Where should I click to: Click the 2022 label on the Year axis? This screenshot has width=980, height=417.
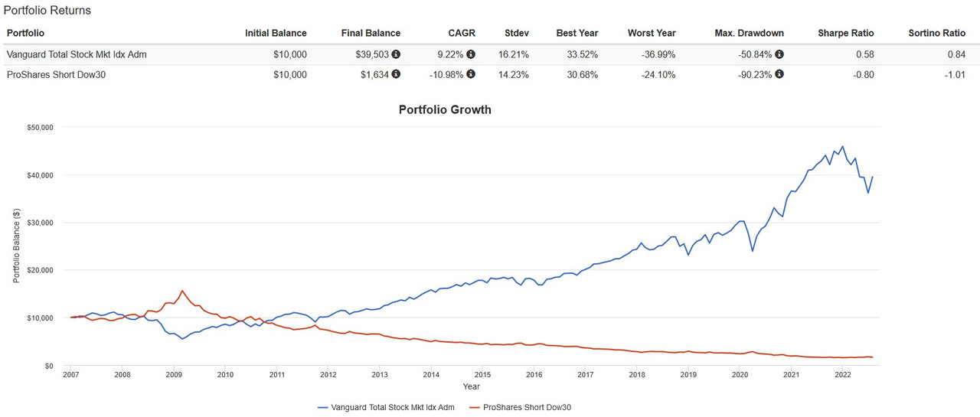point(842,375)
